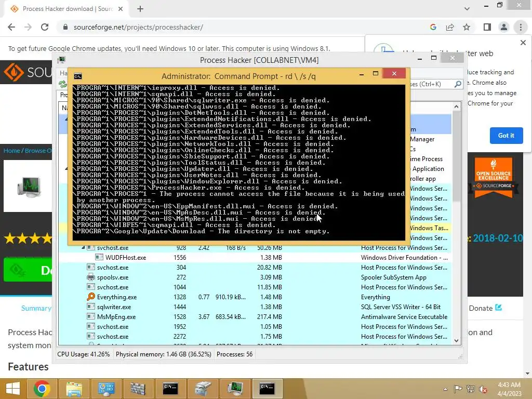Collapse the svchost.exe 928 tree node

(83, 248)
